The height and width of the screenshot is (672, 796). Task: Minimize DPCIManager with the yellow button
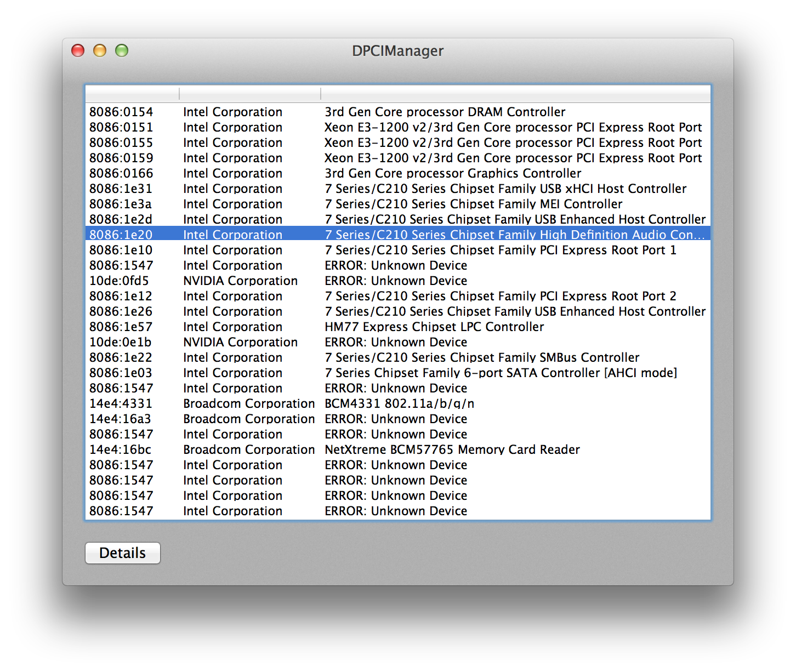tap(100, 50)
